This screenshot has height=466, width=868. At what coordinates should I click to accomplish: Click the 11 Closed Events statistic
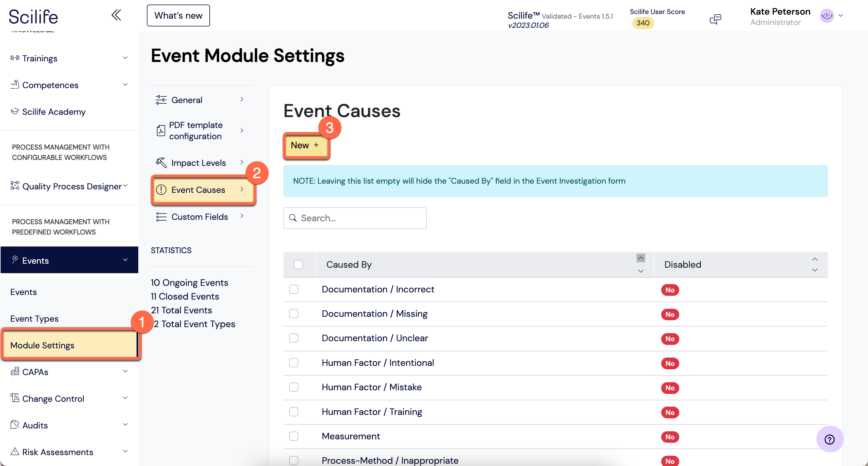(185, 296)
